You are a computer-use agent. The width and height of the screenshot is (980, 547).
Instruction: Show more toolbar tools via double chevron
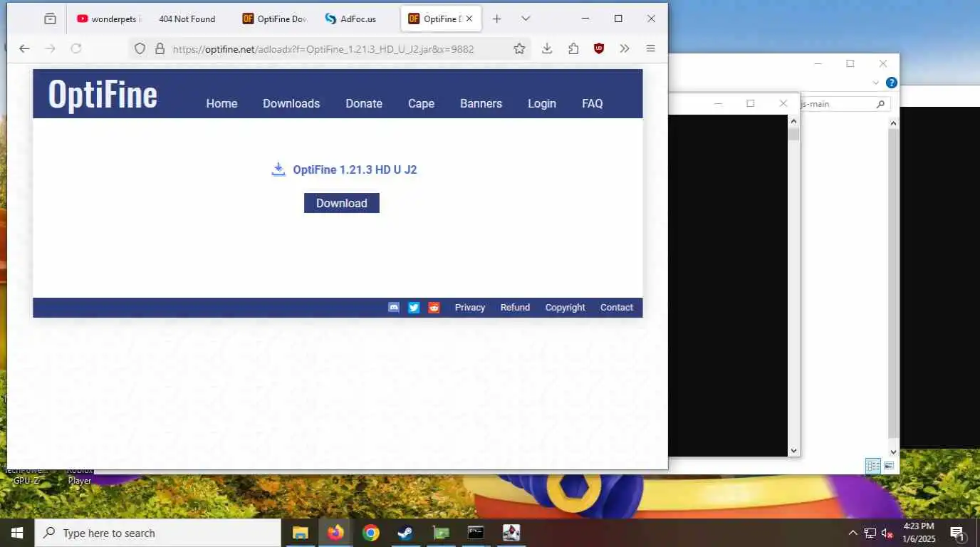point(625,48)
